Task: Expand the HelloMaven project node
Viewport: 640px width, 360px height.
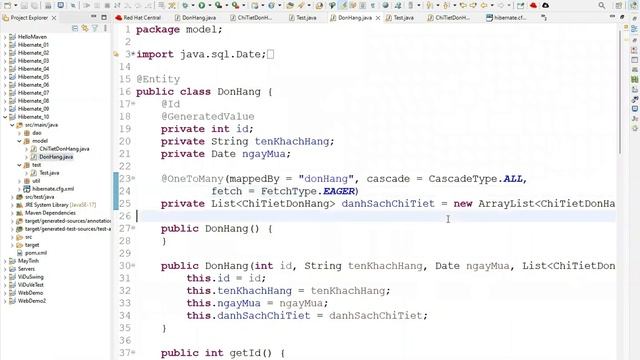Action: tap(5, 37)
